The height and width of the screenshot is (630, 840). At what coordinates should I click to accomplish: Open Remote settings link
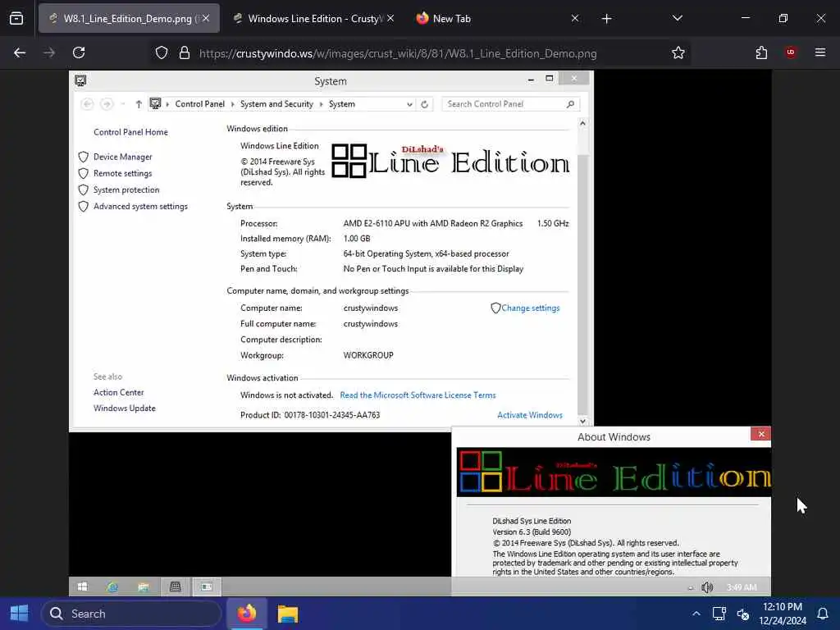tap(123, 173)
